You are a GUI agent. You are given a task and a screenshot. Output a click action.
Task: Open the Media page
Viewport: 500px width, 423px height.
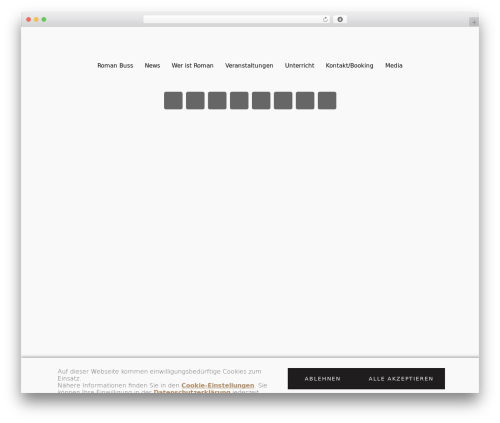(394, 66)
